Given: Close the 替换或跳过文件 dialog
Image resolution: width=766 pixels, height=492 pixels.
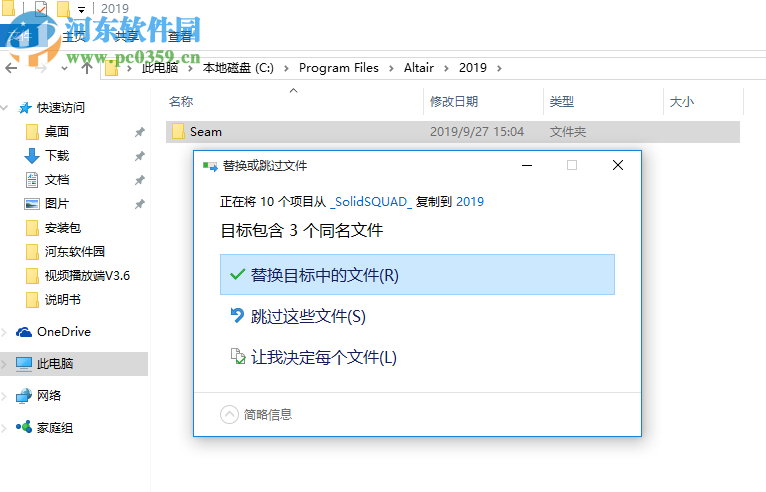Looking at the screenshot, I should pos(617,166).
